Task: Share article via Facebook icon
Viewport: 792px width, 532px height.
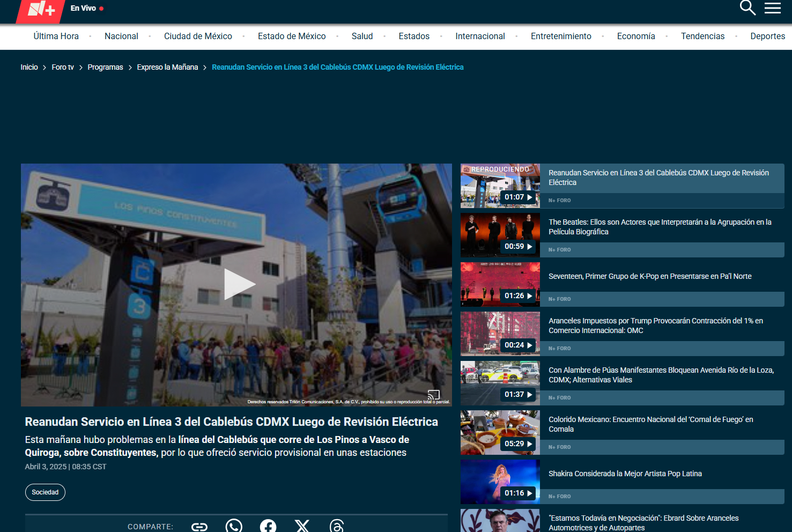Action: pyautogui.click(x=268, y=526)
